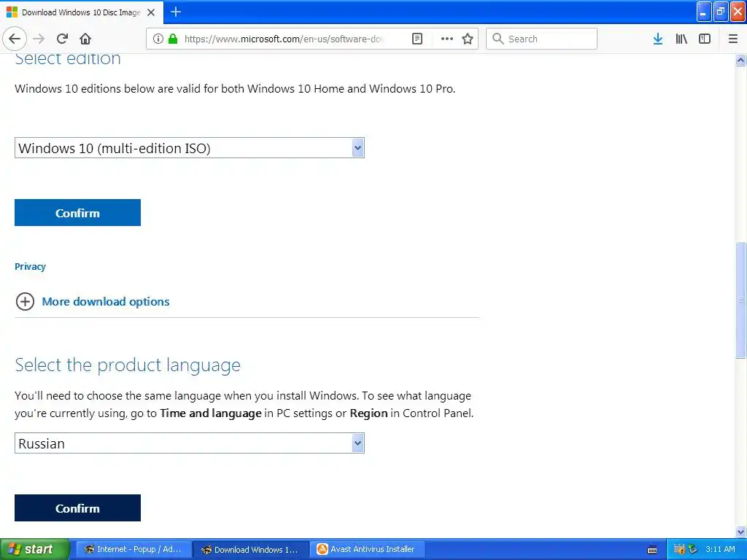Image resolution: width=747 pixels, height=560 pixels.
Task: Close the Download Windows 10 tab
Action: pyautogui.click(x=151, y=12)
